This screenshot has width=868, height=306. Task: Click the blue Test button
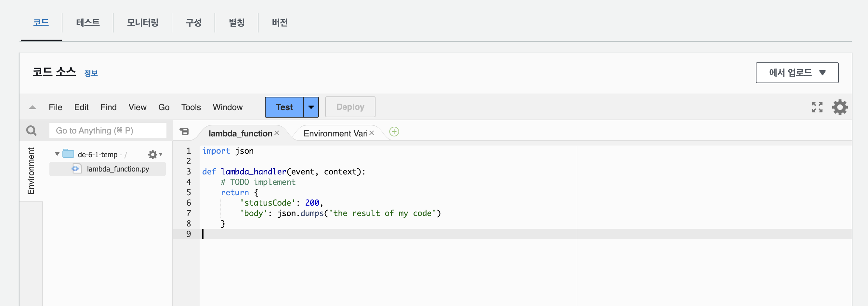pos(284,108)
